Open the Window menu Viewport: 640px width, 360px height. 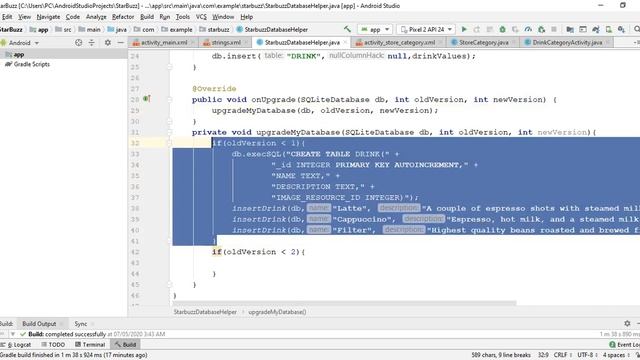click(223, 17)
